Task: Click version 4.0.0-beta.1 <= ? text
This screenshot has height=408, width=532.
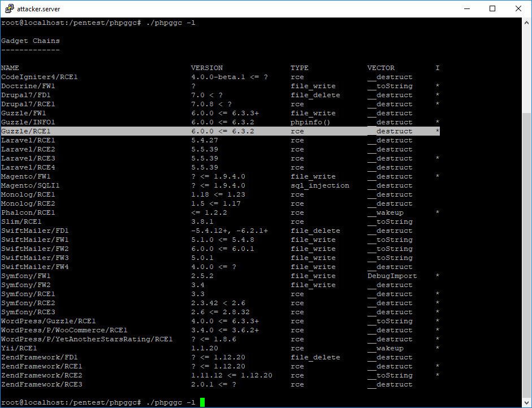Action: (230, 77)
